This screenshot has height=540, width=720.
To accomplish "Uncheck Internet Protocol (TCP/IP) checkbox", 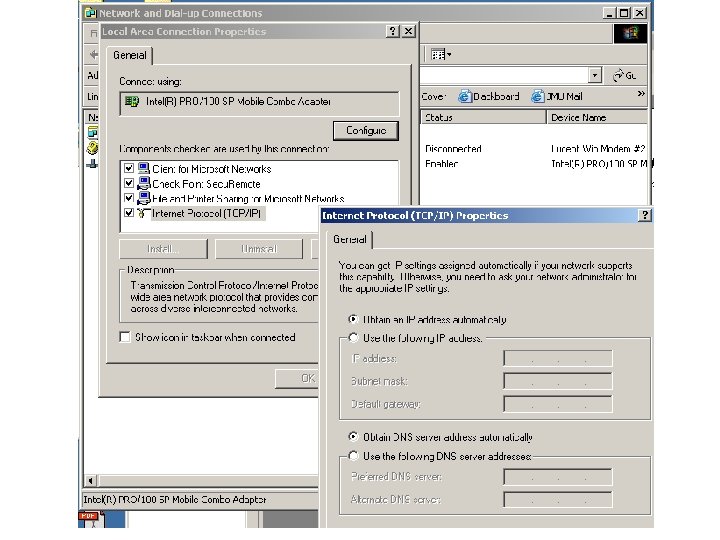I will [x=129, y=213].
